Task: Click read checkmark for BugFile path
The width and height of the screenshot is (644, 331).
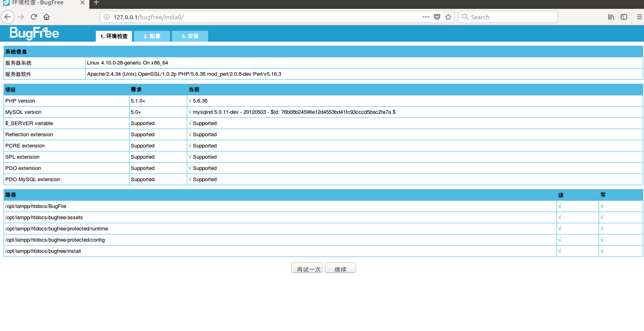Action: 560,206
